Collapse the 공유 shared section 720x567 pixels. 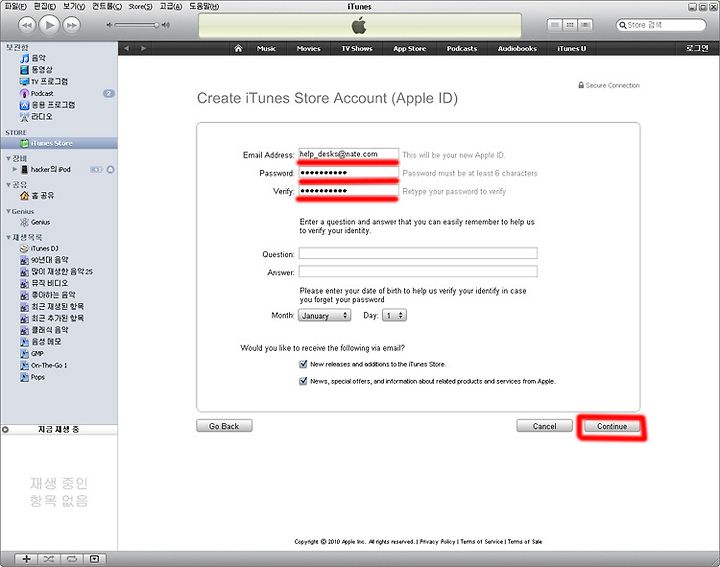coord(8,185)
